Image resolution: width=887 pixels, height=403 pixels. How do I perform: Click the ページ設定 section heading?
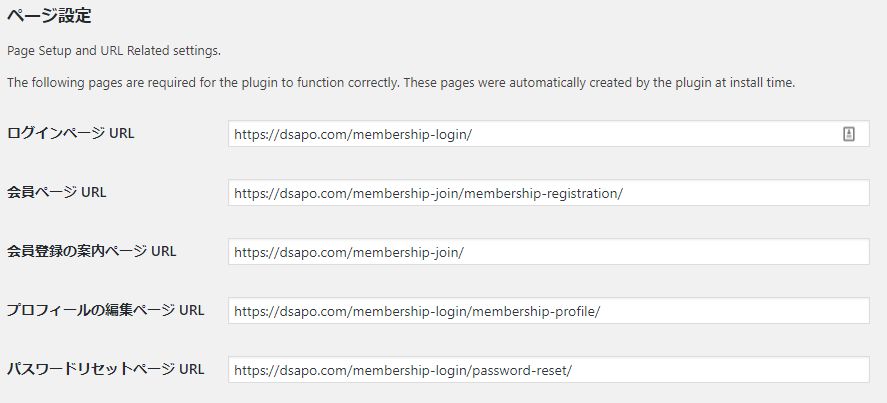coord(49,16)
